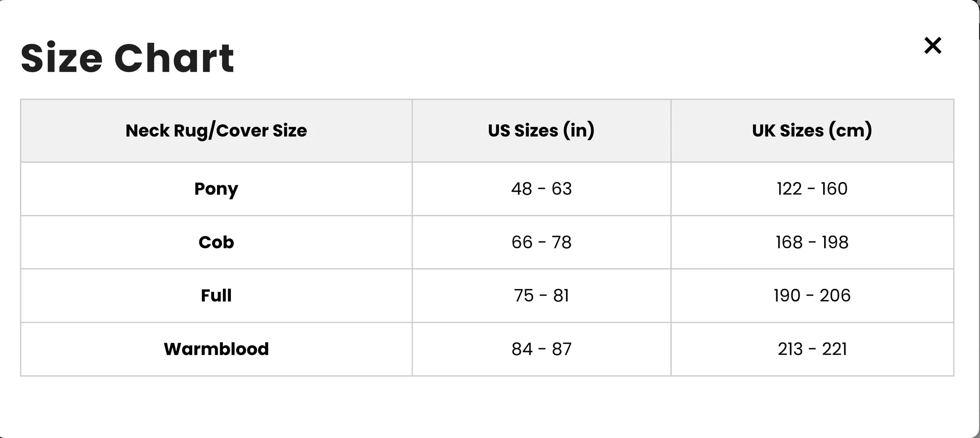Click the word Chart in the title
The image size is (980, 438).
coord(174,58)
